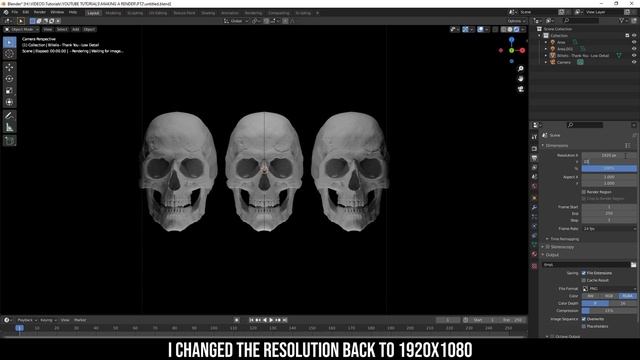Image resolution: width=640 pixels, height=360 pixels.
Task: Open the Global transform orientation dropdown
Action: coord(236,21)
